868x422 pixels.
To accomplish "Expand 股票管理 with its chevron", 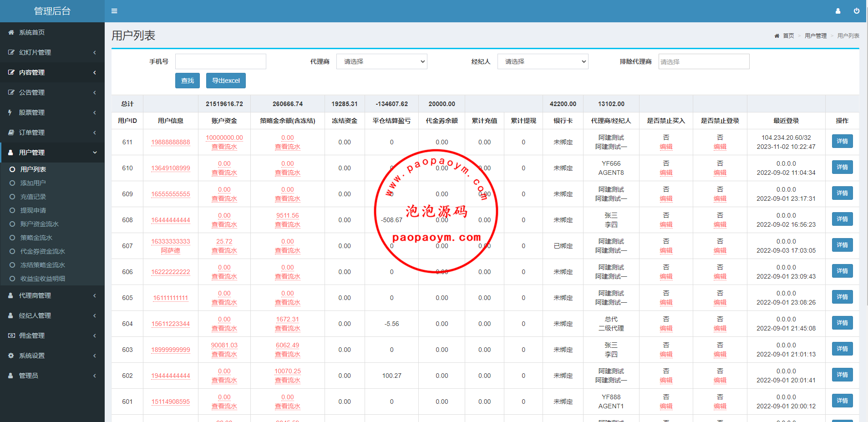I will [x=95, y=112].
